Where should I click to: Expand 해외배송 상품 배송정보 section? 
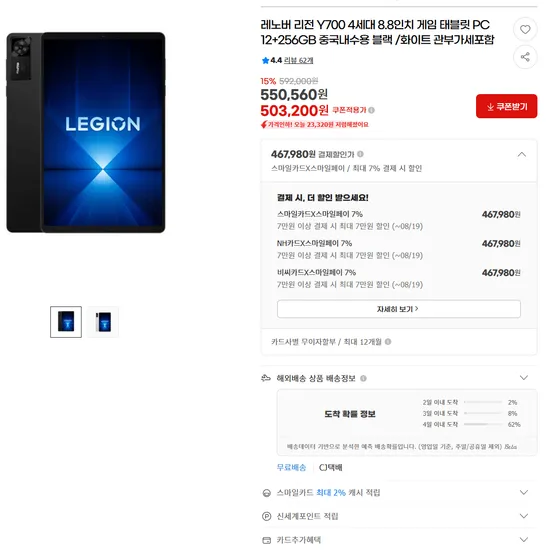(x=524, y=378)
